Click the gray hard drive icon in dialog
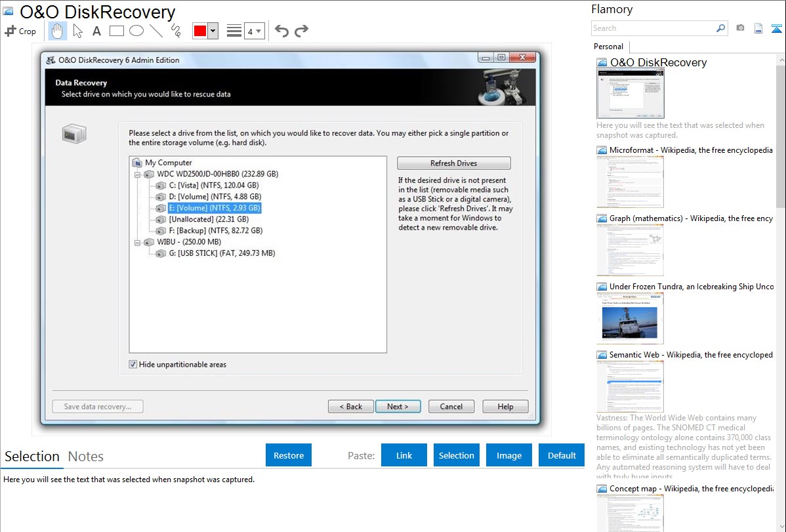The image size is (786, 532). click(x=74, y=134)
